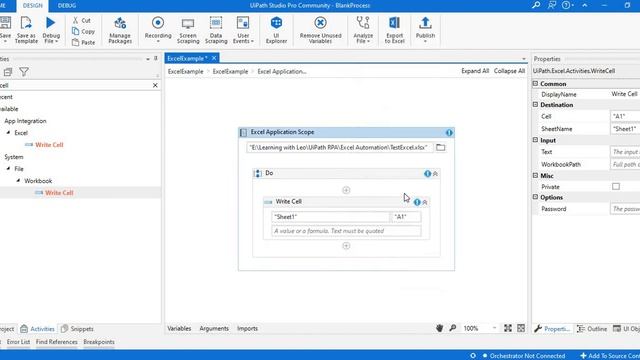Click Excel Application Scope info icon
The image size is (640, 360).
coord(449,133)
